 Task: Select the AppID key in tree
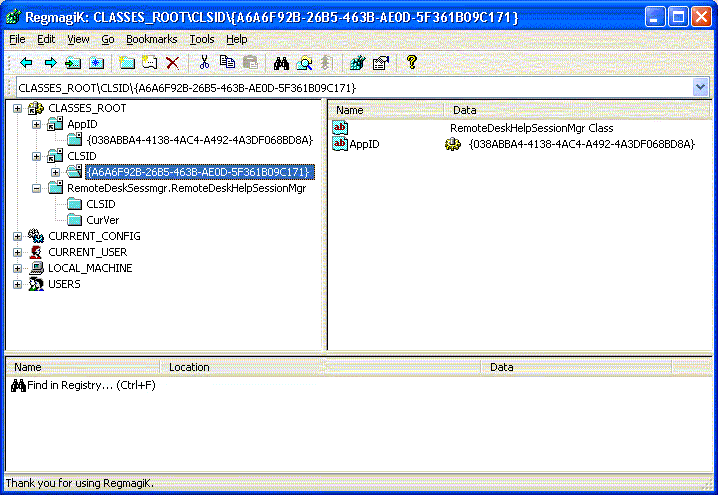pyautogui.click(x=82, y=125)
